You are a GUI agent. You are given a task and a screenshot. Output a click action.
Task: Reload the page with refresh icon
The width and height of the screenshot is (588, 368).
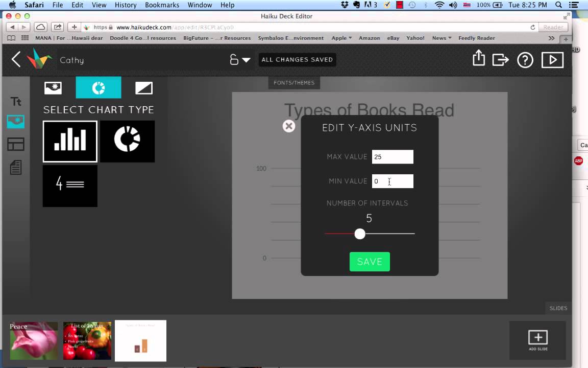tap(532, 28)
